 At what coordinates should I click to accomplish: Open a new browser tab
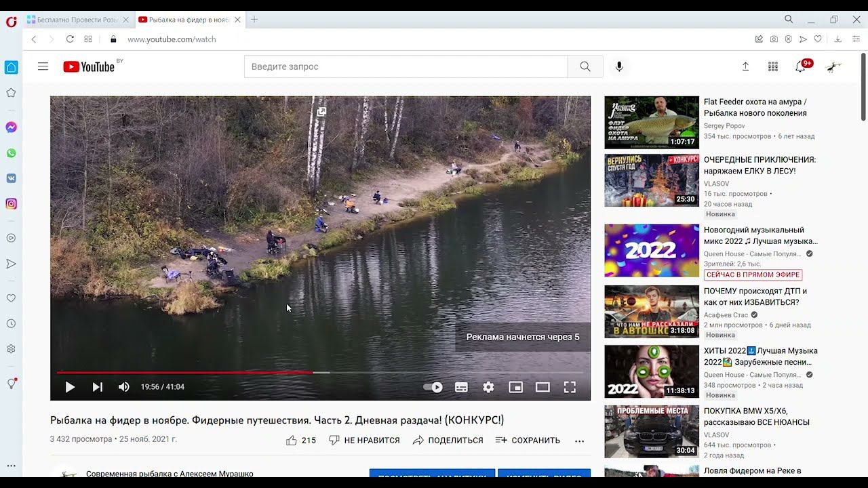pyautogui.click(x=254, y=20)
